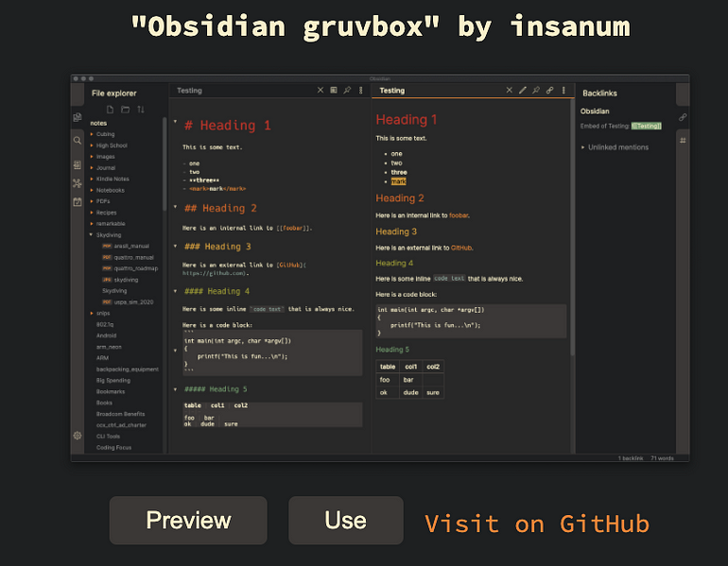Click the Use button
This screenshot has height=566, width=728.
[x=345, y=520]
